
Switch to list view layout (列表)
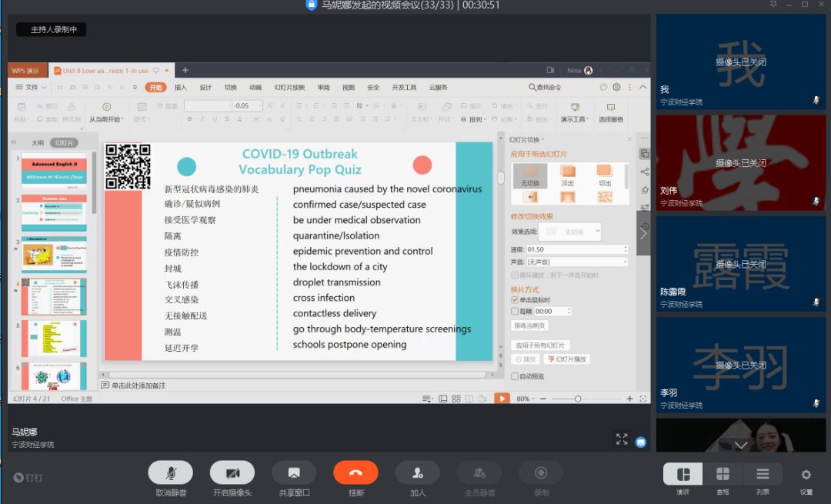(x=763, y=474)
